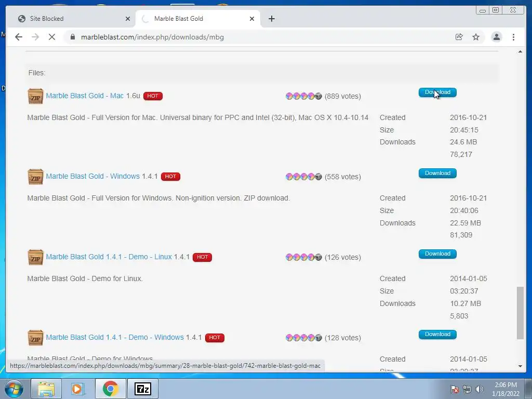Open a new tab with plus button

point(271,19)
